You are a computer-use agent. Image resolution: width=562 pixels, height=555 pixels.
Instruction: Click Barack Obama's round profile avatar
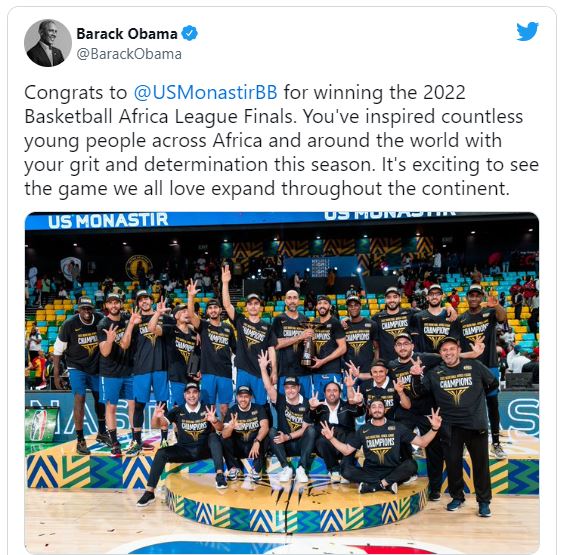coord(48,43)
